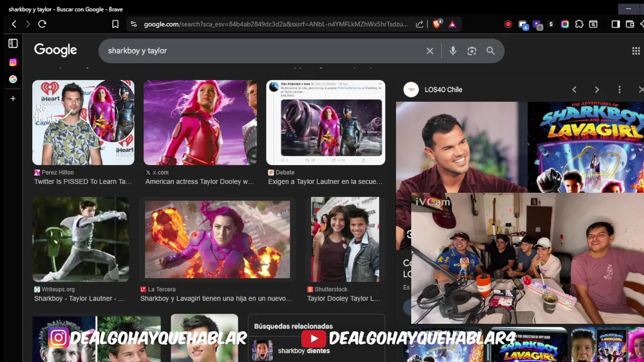The height and width of the screenshot is (362, 644).
Task: Open a new tab with the plus icon
Action: (x=13, y=99)
